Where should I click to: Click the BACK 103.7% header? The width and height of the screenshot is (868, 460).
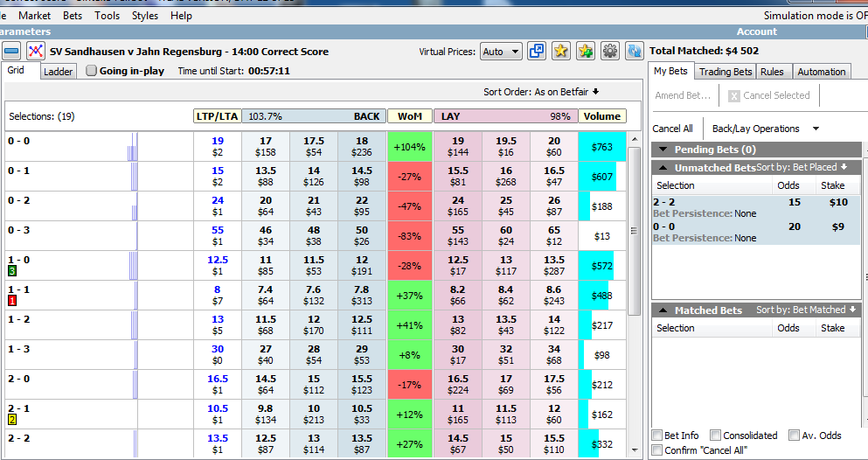pos(314,116)
